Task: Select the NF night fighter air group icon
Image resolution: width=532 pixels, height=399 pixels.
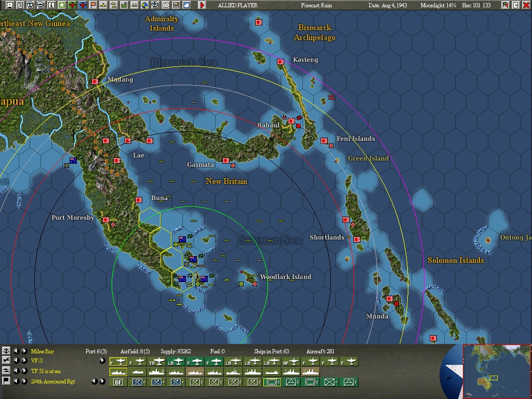Action: point(292,362)
